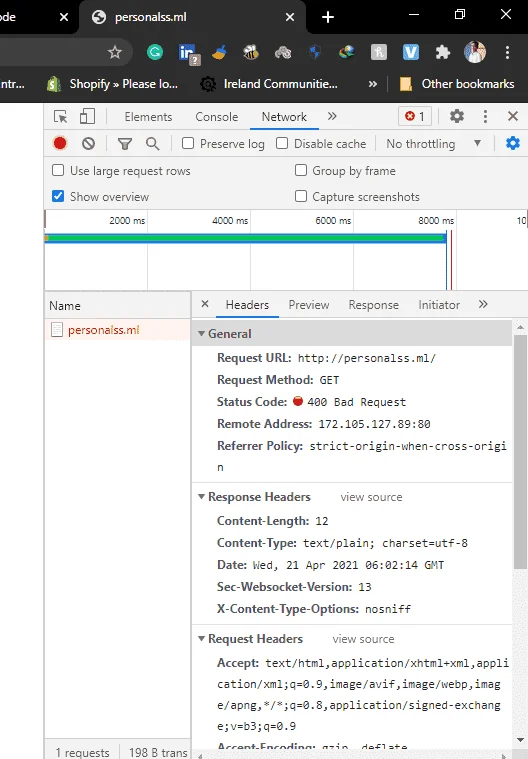Click scrollbar down arrow in headers pane
The height and width of the screenshot is (759, 528).
(x=520, y=739)
